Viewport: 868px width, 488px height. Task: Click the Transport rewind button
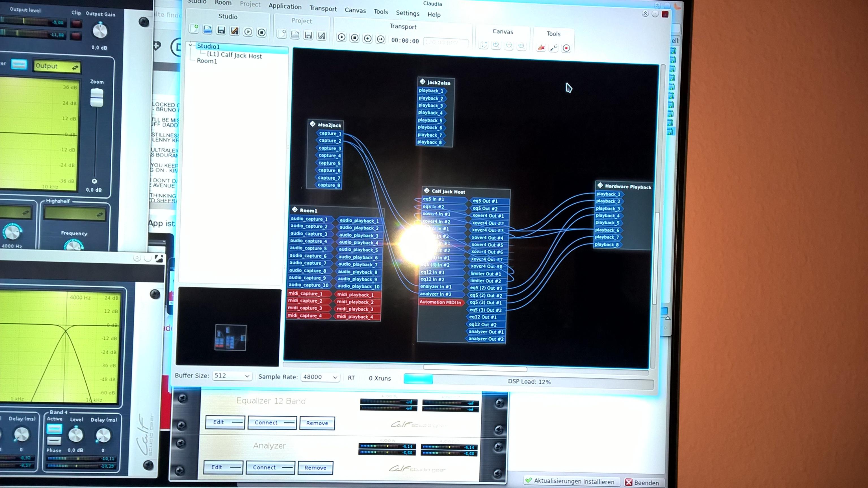pyautogui.click(x=368, y=38)
